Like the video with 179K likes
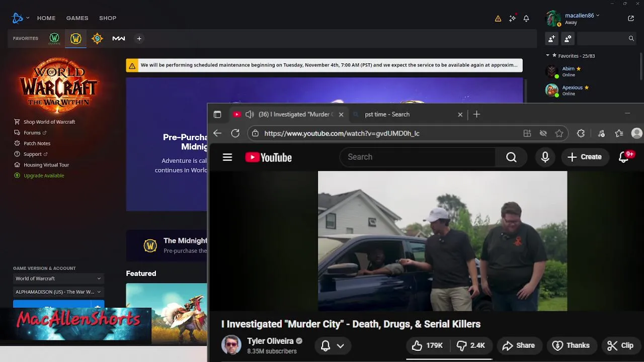This screenshot has width=644, height=362. (428, 345)
